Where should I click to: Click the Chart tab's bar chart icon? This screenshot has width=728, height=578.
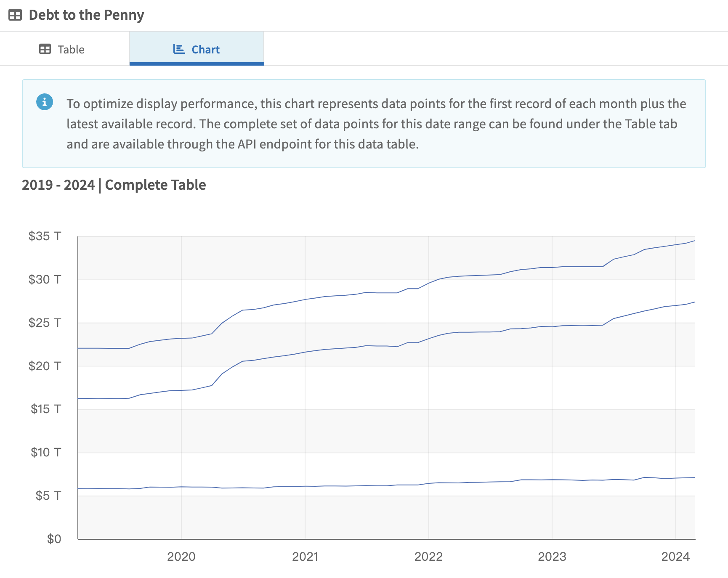click(x=179, y=49)
